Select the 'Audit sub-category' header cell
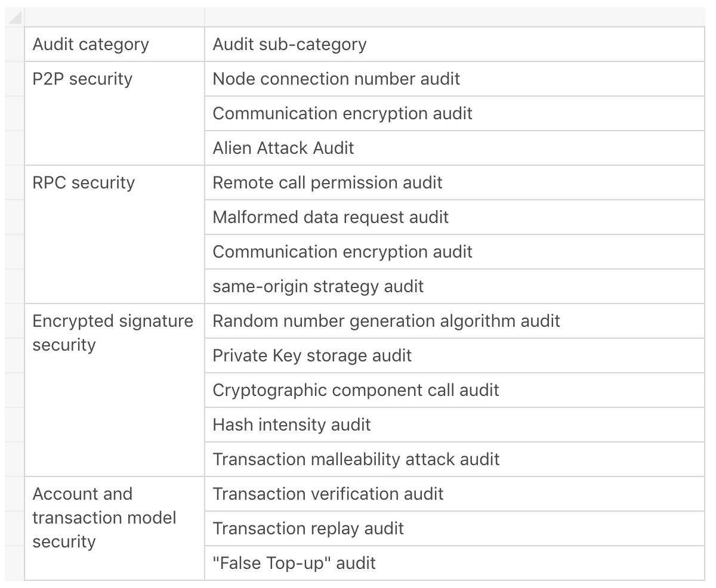716x588 pixels. pyautogui.click(x=455, y=44)
